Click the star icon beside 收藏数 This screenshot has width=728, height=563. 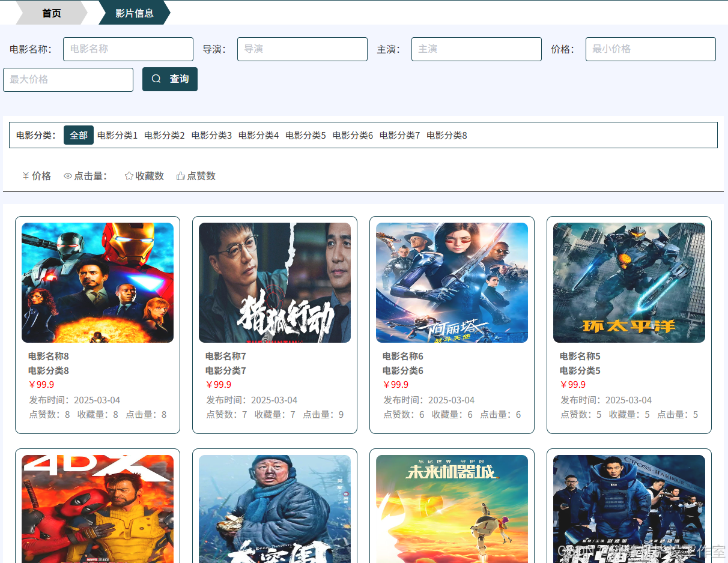[129, 176]
